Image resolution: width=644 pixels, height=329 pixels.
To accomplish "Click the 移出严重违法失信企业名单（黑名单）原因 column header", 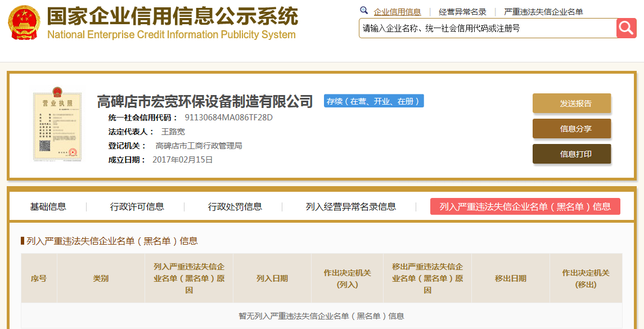I will pyautogui.click(x=427, y=278).
